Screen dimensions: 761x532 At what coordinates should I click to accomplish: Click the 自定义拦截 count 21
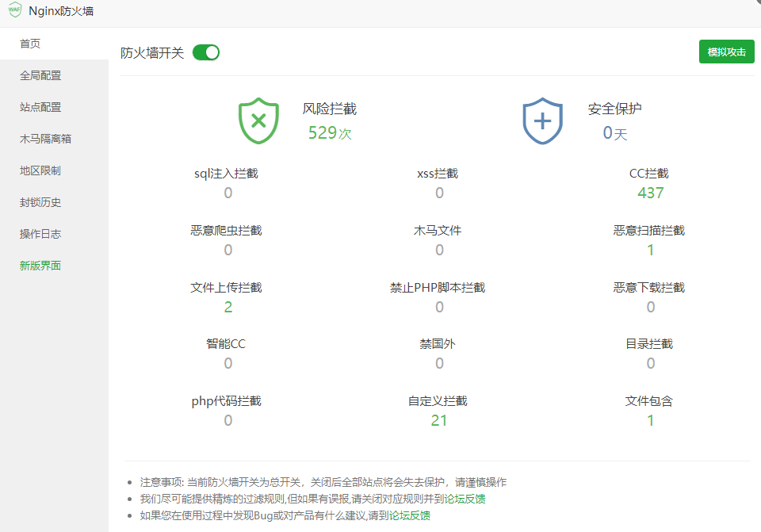(x=438, y=421)
